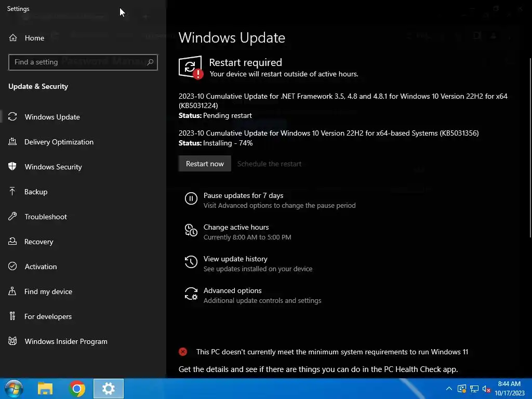Image resolution: width=532 pixels, height=399 pixels.
Task: Focus the Find a setting search box
Action: (x=83, y=62)
